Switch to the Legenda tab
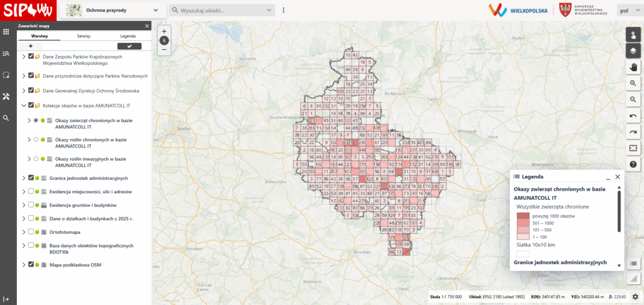Viewport: 644px width, 305px height. (x=128, y=36)
